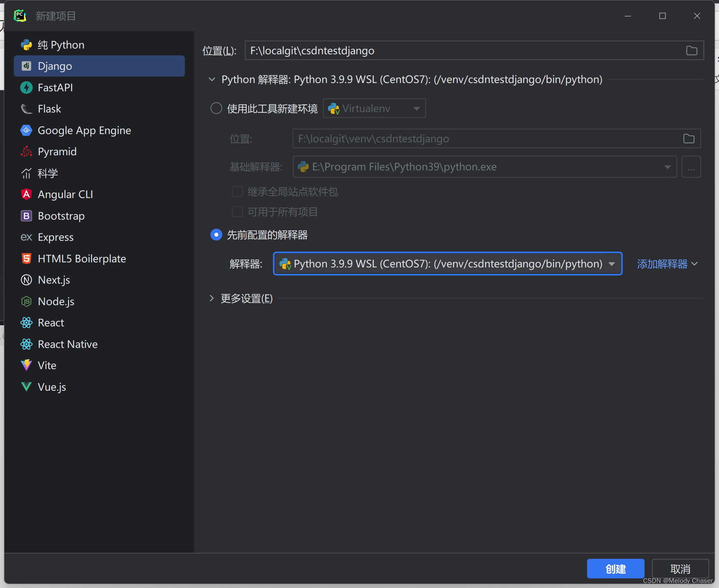Select pure Python project icon

click(26, 44)
